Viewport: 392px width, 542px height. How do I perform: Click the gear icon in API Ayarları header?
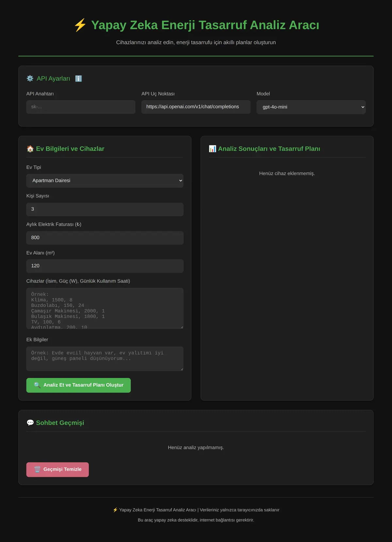pyautogui.click(x=30, y=78)
